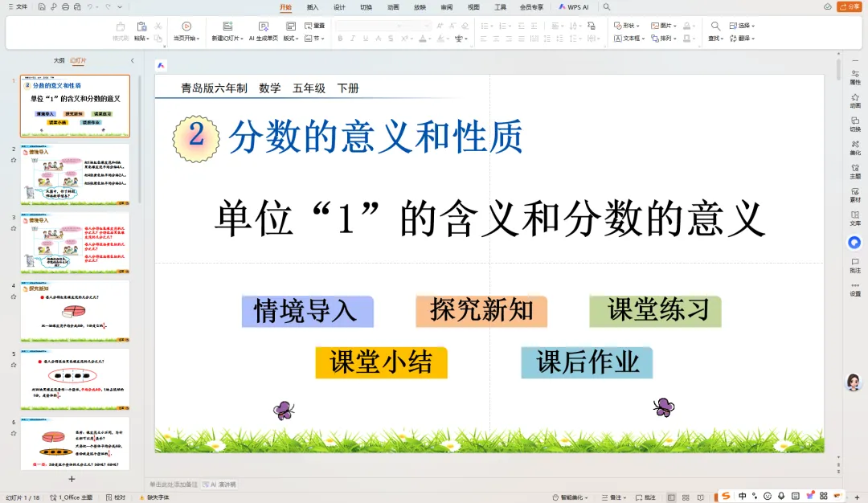Open the numbered list dropdown
Image resolution: width=868 pixels, height=503 pixels.
click(504, 26)
